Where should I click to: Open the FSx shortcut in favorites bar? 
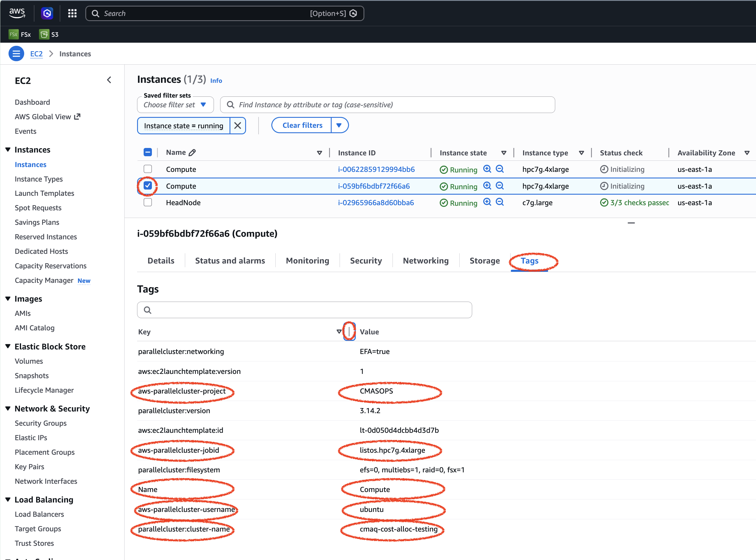tap(20, 34)
